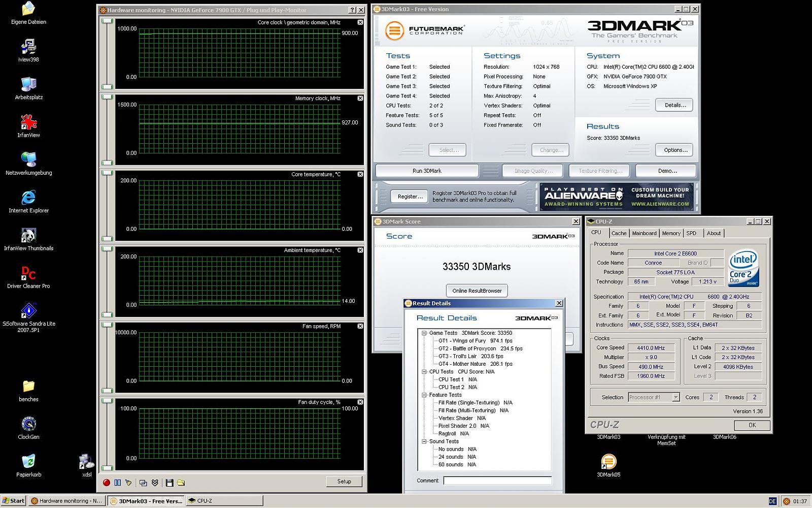The width and height of the screenshot is (812, 508).
Task: Click OK in the CPU-Z window
Action: [x=752, y=425]
